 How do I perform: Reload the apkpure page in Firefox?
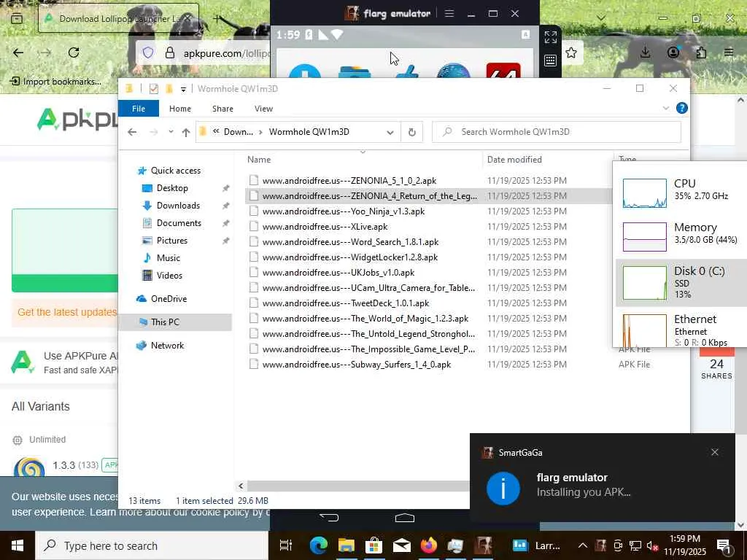click(x=74, y=52)
